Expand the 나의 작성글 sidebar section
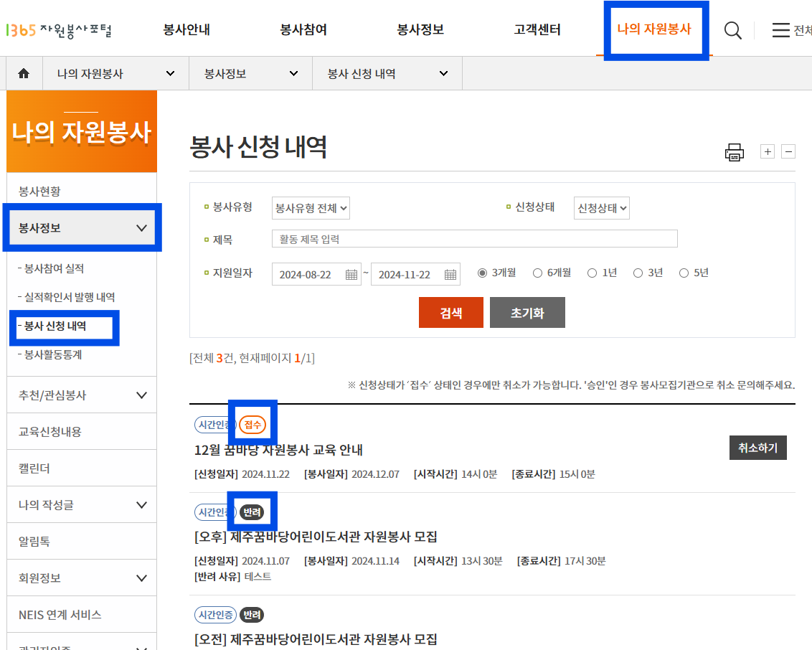This screenshot has width=812, height=650. tap(82, 505)
